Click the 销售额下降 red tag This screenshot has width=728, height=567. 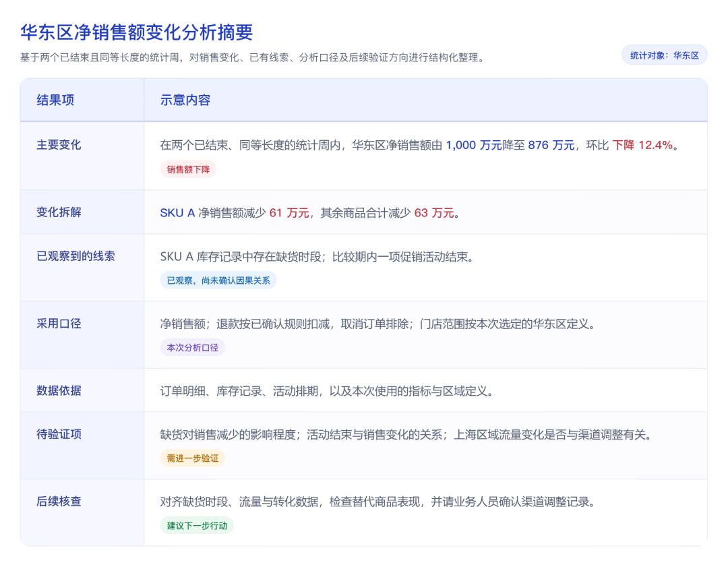(x=189, y=169)
